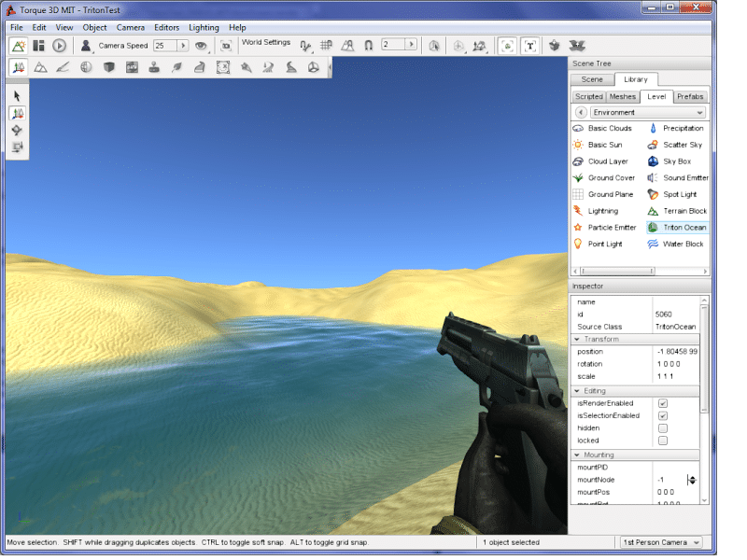Open the World Editor icon in main toolbar
The height and width of the screenshot is (560, 747).
[19, 46]
